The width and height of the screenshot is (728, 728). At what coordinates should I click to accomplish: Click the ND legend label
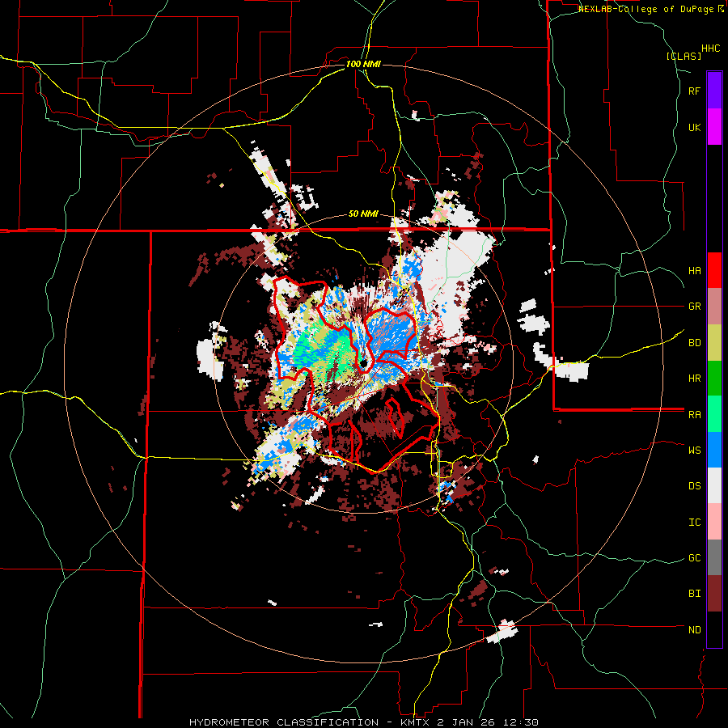coord(694,630)
